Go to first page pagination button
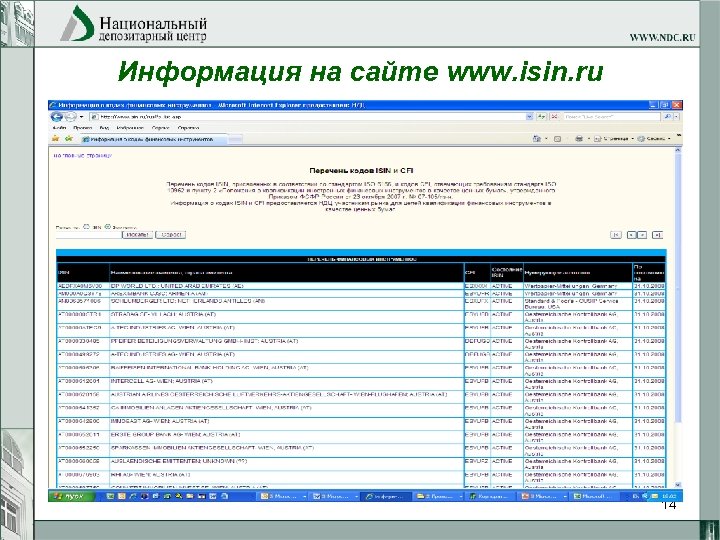Screen dimensions: 720x540 click(616, 235)
